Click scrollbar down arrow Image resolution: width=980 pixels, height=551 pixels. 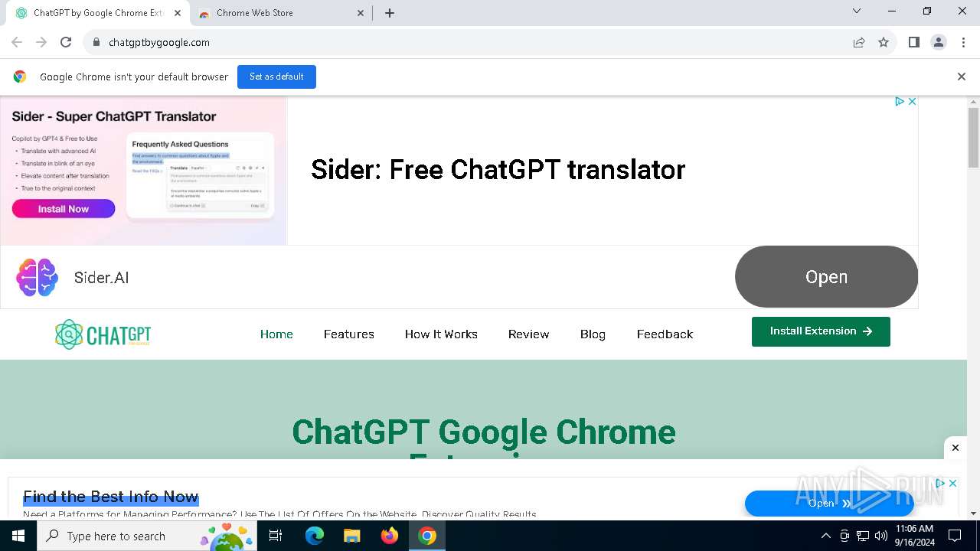pos(973,514)
